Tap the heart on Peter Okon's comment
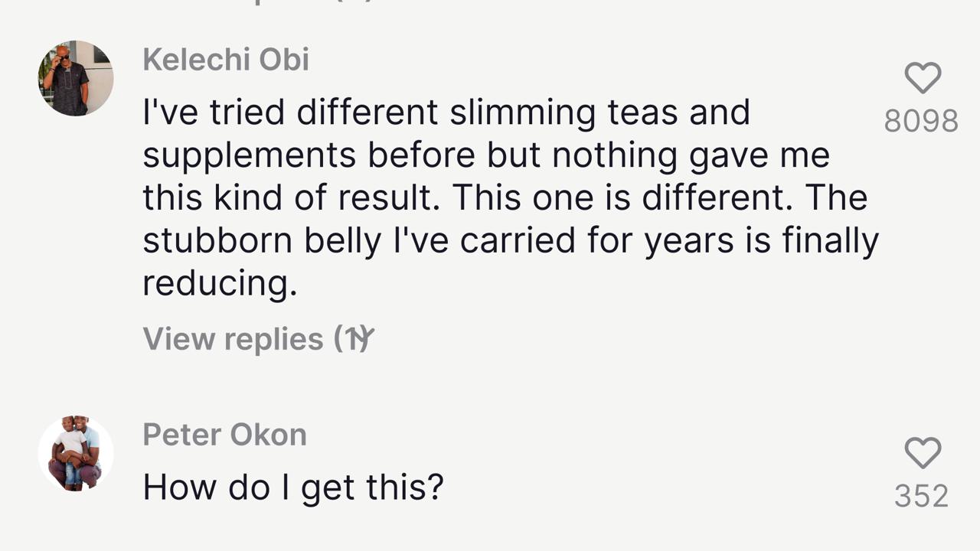This screenshot has width=980, height=551. click(923, 453)
